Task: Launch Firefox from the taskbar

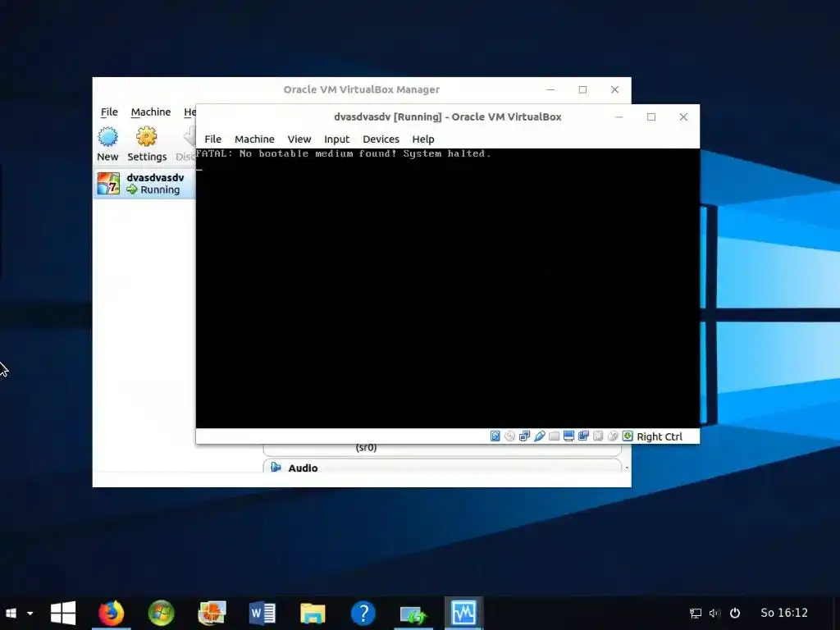Action: point(112,613)
